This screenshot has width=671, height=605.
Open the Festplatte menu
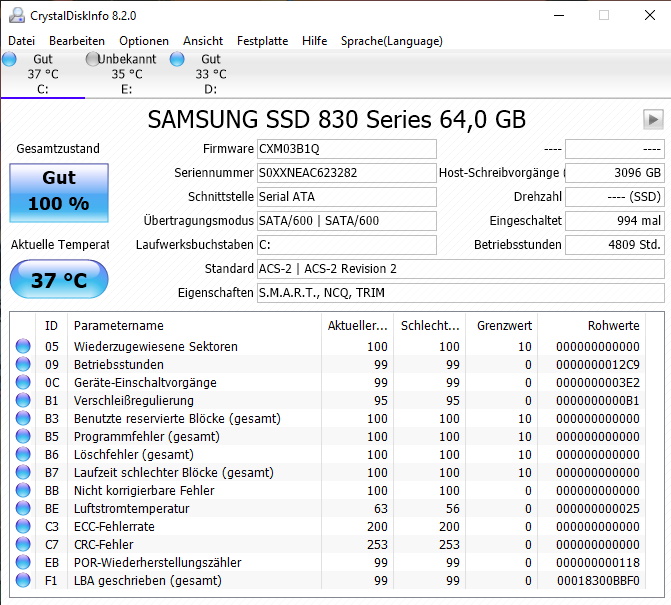click(262, 41)
